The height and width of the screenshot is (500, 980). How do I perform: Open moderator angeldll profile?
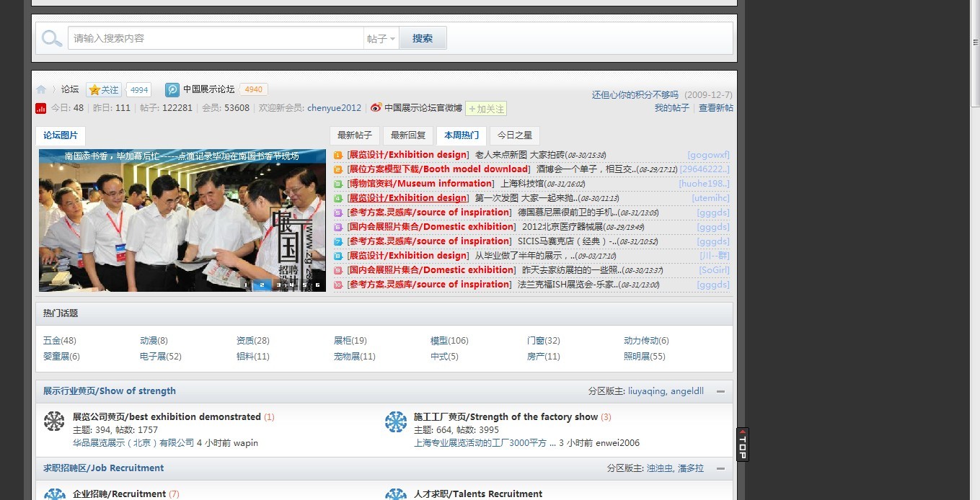[x=687, y=391]
